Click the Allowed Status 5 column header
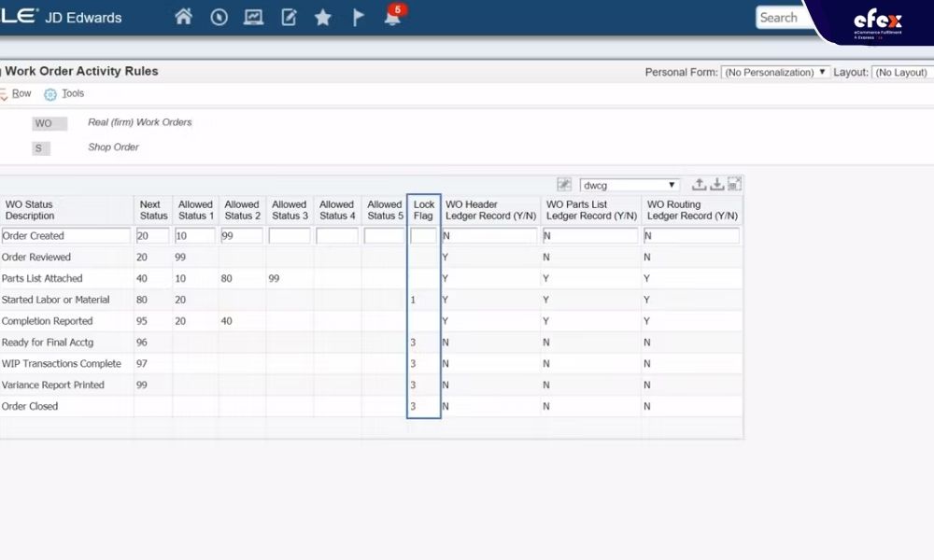 click(385, 210)
